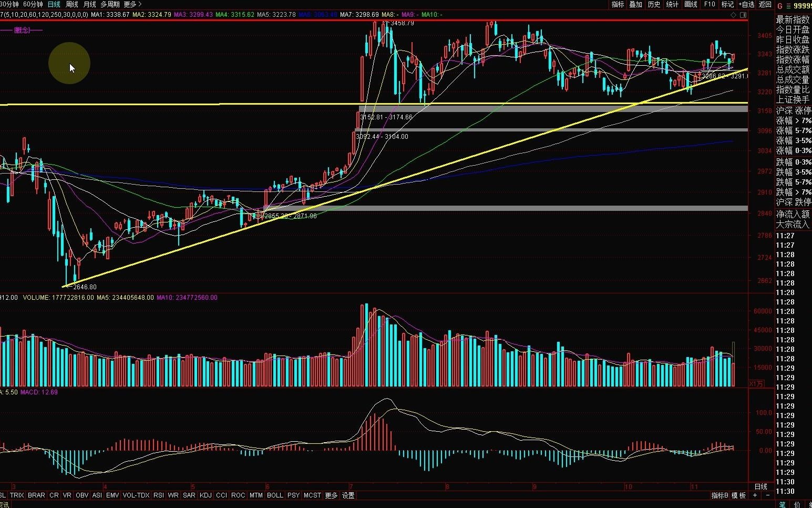Click the gap label 3152.81 - 3174.66
Screen dimensions: 812x508
tap(386, 117)
